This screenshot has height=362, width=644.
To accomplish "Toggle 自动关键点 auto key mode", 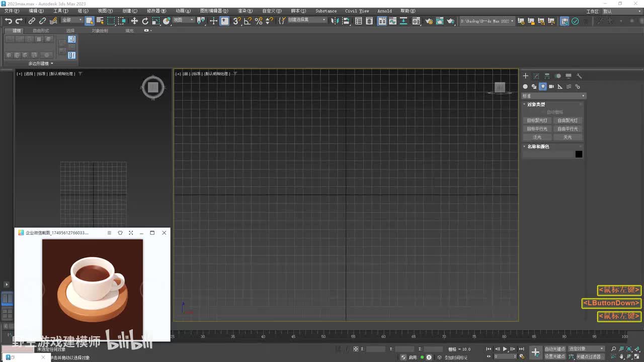I will [555, 348].
